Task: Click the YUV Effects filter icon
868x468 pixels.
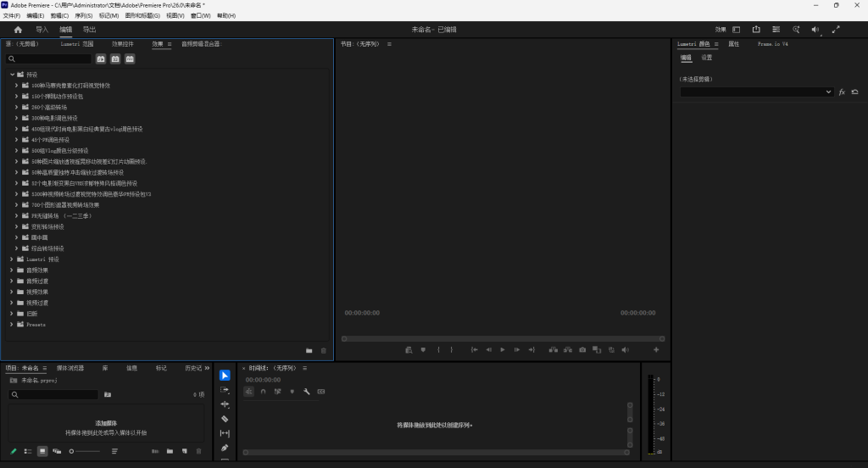Action: click(x=130, y=58)
